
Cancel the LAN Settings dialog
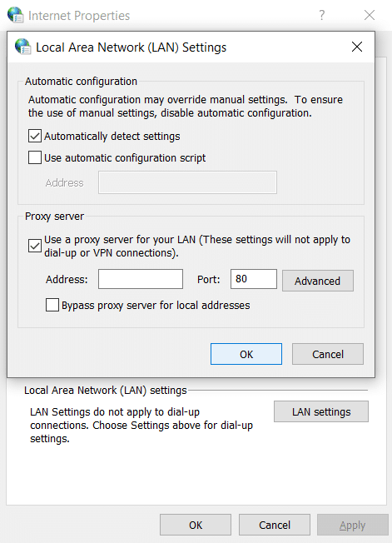click(x=328, y=354)
